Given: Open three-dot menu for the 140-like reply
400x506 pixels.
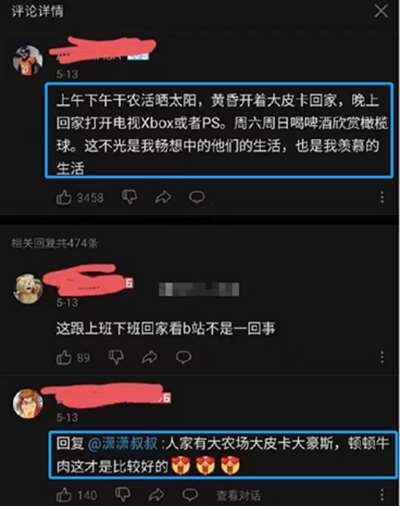Looking at the screenshot, I should 382,495.
